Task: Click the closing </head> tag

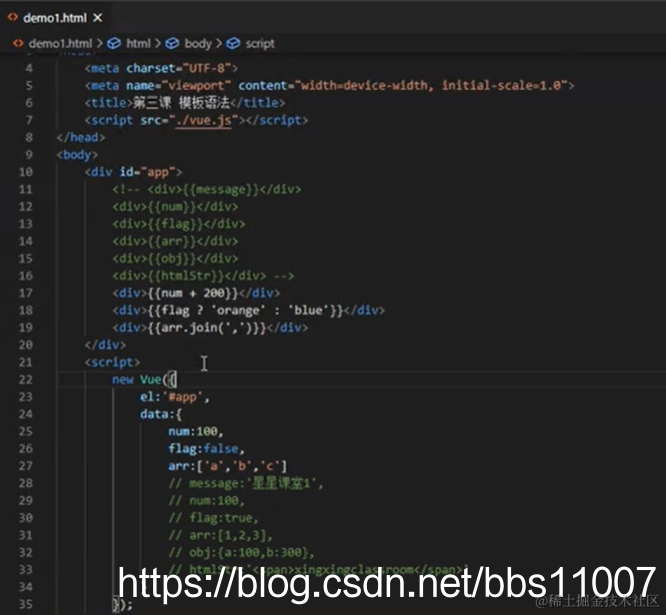Action: (x=81, y=138)
